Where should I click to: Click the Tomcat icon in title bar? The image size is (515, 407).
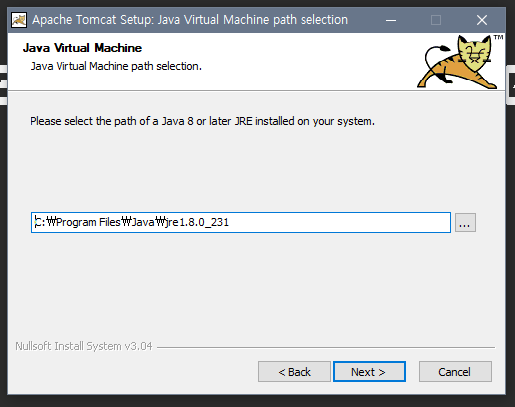click(x=19, y=20)
